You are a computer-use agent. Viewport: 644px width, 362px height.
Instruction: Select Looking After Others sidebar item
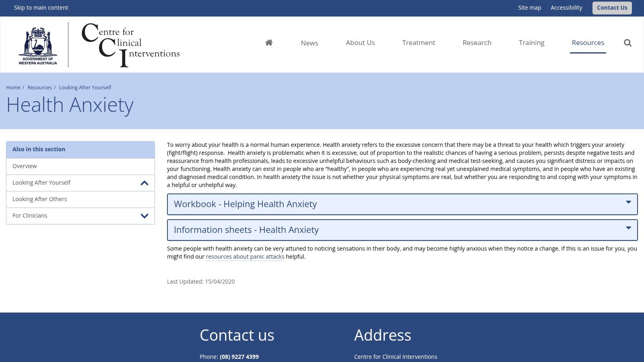point(80,199)
